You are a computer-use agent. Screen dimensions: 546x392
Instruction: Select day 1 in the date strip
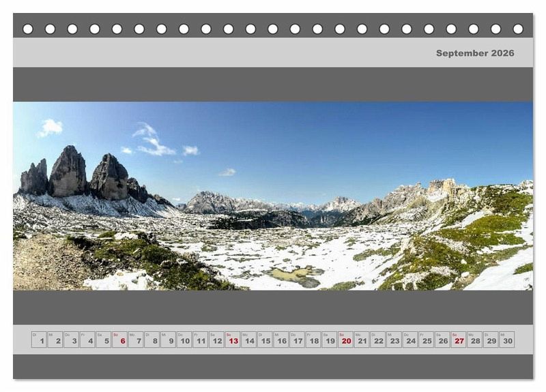pos(39,340)
